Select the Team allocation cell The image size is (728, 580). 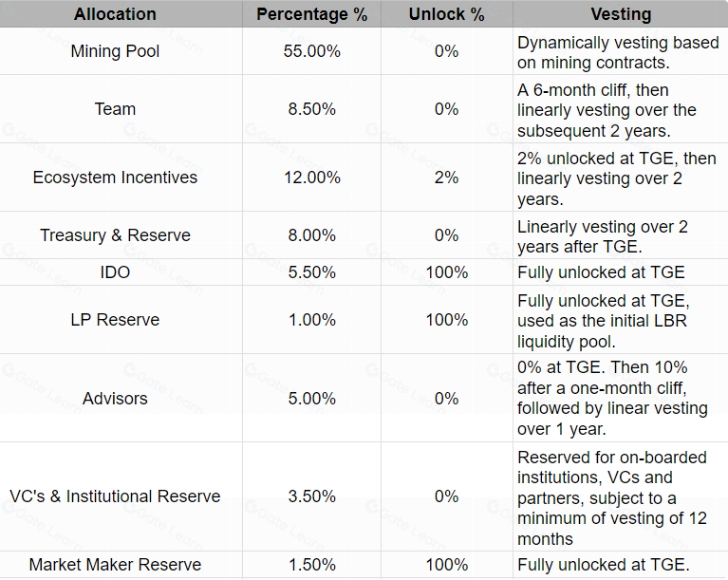[x=115, y=109]
